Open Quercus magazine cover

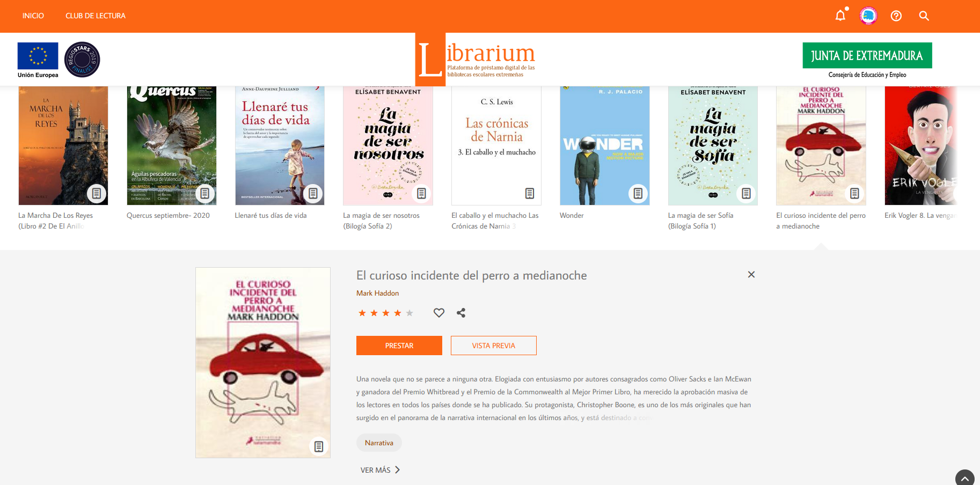point(172,145)
